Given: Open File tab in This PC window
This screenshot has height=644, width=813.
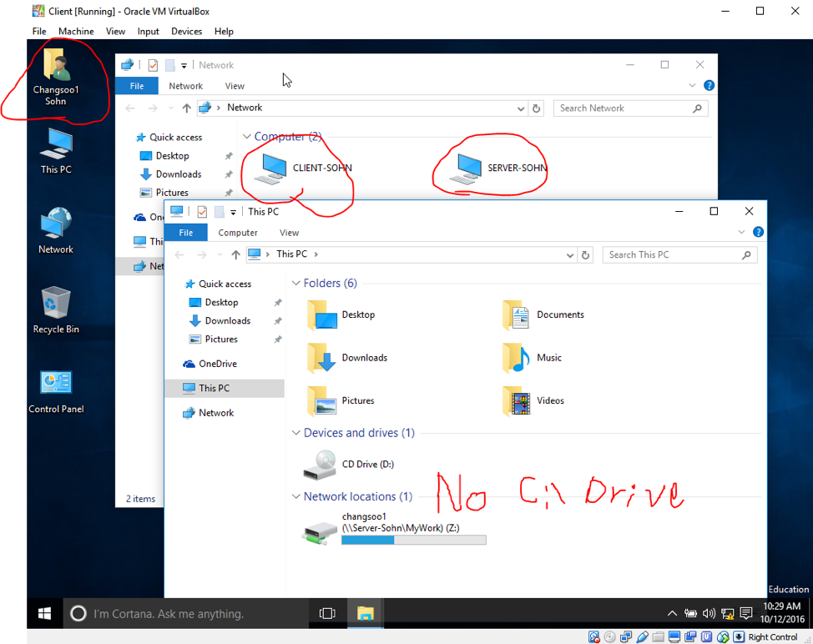Looking at the screenshot, I should pyautogui.click(x=185, y=233).
